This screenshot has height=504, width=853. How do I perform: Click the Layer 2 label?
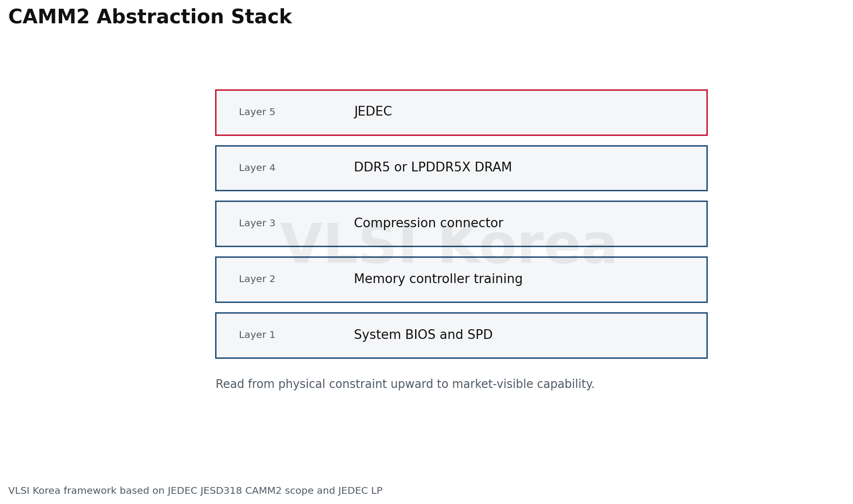coord(257,279)
